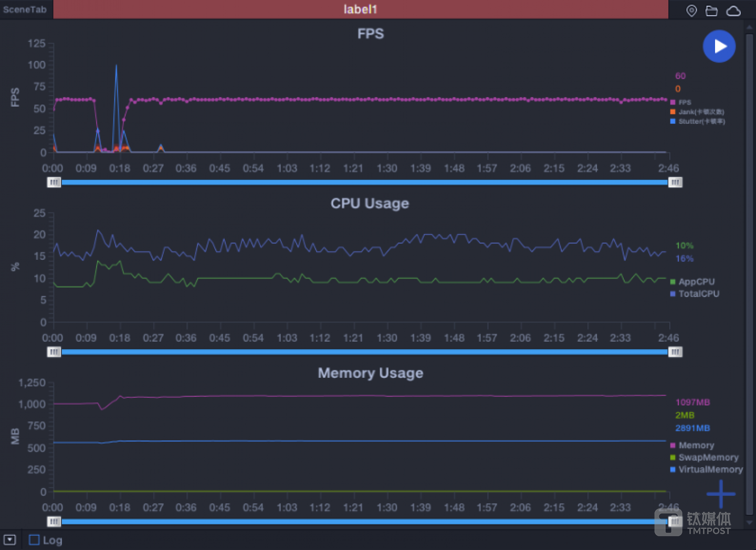This screenshot has width=756, height=550.
Task: Click the location pin icon
Action: coord(691,10)
